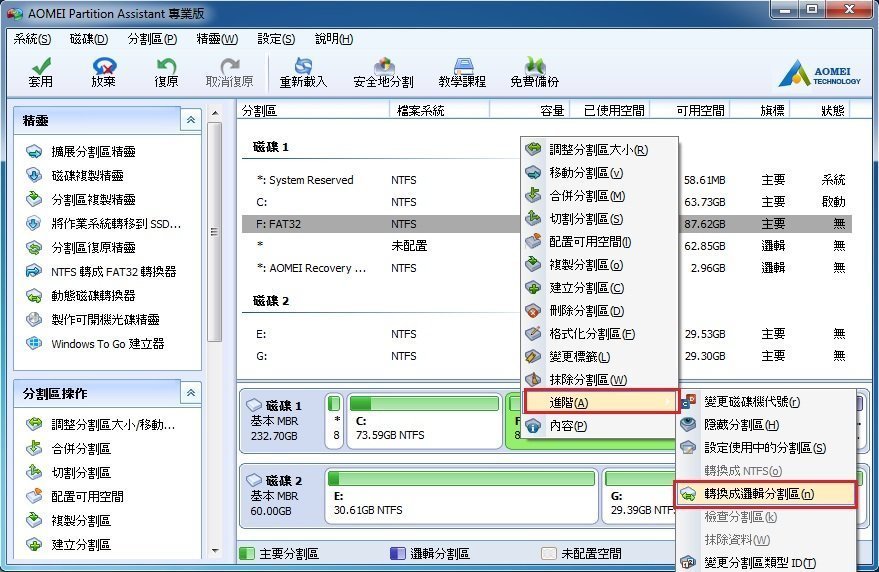This screenshot has height=572, width=879.
Task: Launch the 磁碟複製精靈 wizard
Action: pos(75,176)
